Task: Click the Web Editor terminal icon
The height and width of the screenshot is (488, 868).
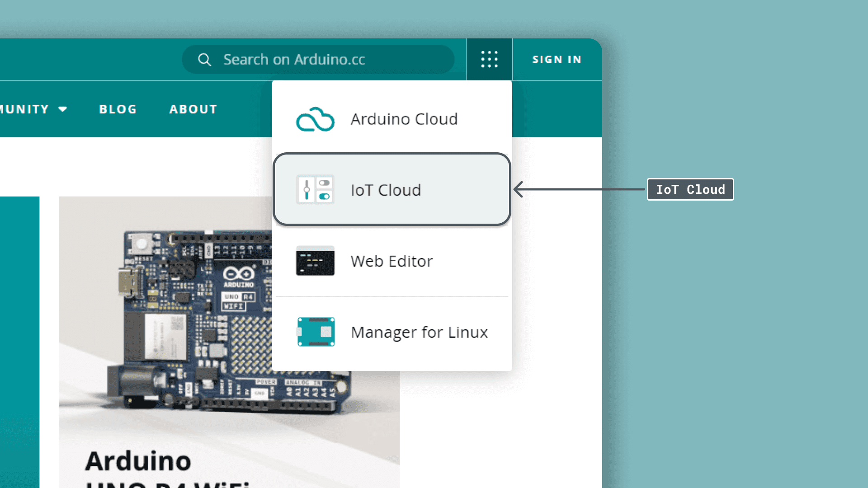Action: tap(315, 261)
